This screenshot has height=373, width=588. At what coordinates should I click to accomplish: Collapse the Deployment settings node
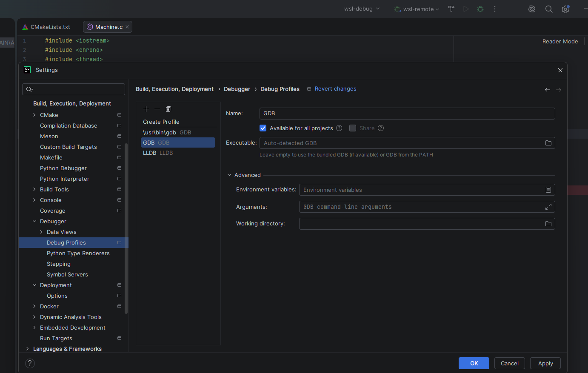[x=34, y=285]
